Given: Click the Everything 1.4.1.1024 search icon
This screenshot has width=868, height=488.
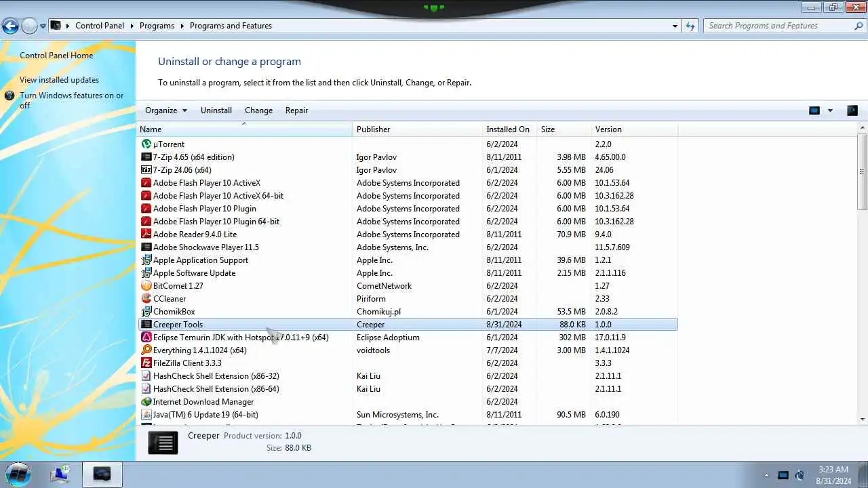Looking at the screenshot, I should click(146, 350).
